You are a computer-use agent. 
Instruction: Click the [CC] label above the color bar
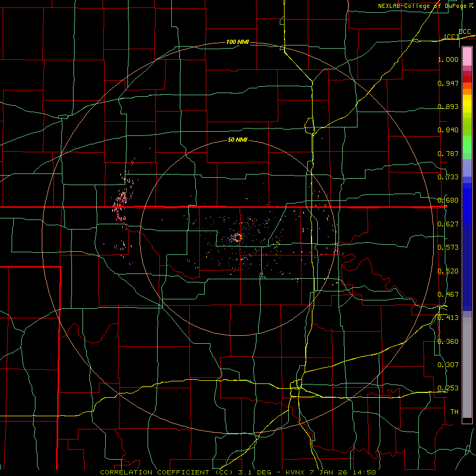(452, 36)
